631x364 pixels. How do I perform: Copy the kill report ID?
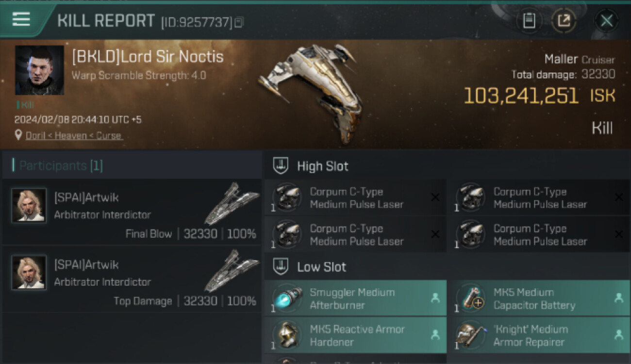tap(238, 22)
